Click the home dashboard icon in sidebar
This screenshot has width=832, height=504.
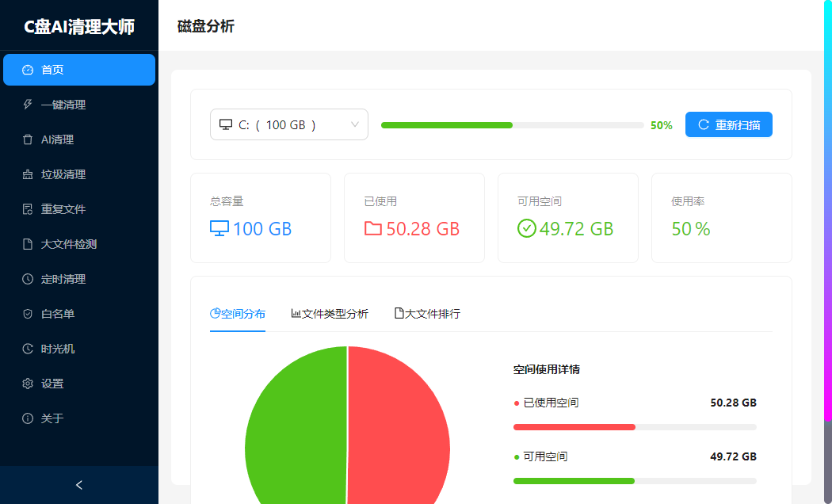coord(28,70)
